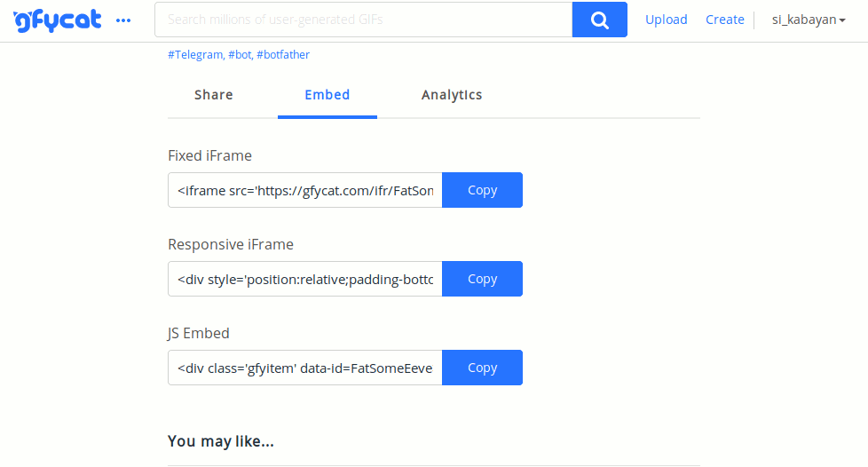Image resolution: width=868 pixels, height=467 pixels.
Task: Focus the GIF search field
Action: pyautogui.click(x=363, y=20)
